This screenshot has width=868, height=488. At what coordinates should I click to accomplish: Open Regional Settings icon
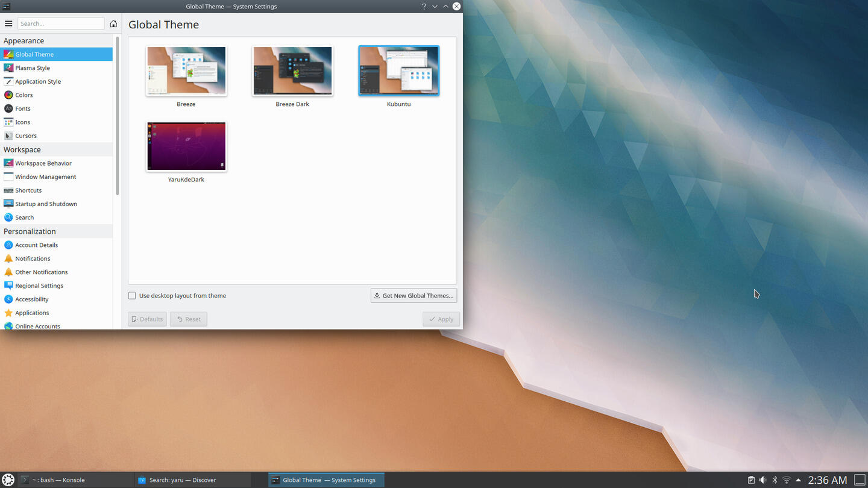point(8,286)
